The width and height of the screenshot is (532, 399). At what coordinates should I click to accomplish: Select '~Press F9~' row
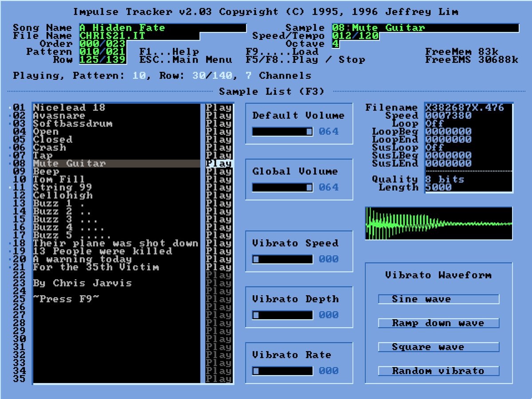coord(117,299)
